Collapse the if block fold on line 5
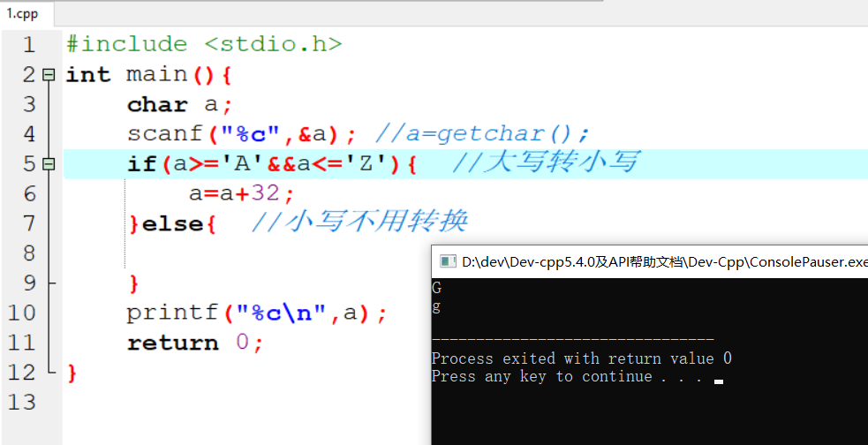Image resolution: width=868 pixels, height=445 pixels. [49, 164]
